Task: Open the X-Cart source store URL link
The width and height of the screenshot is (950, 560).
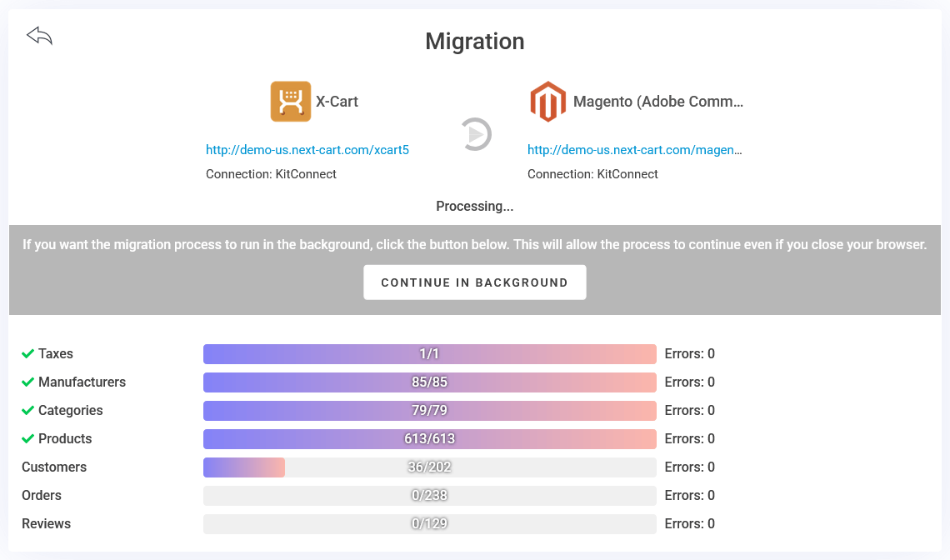Action: coord(307,150)
